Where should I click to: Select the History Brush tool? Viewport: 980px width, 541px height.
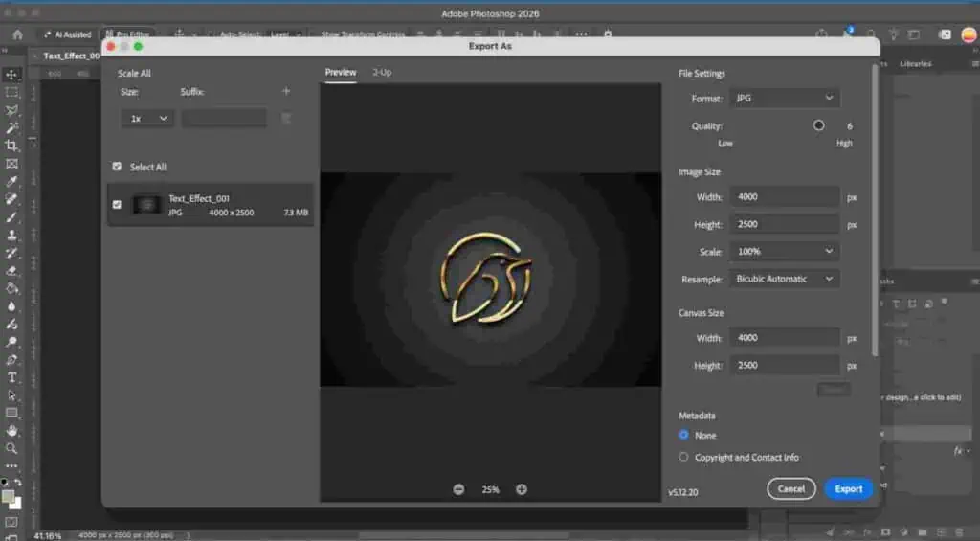click(x=11, y=253)
